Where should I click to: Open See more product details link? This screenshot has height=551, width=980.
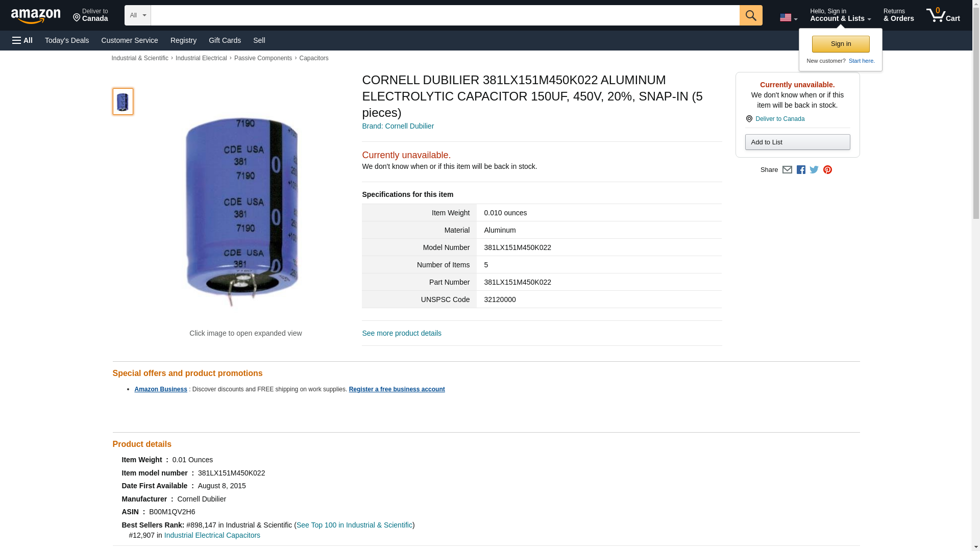click(402, 333)
